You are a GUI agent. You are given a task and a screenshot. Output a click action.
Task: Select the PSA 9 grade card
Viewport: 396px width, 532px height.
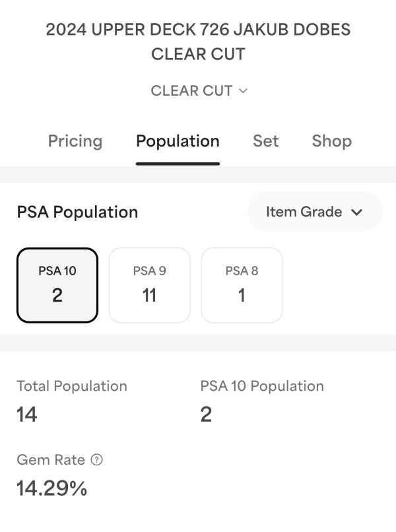click(150, 285)
